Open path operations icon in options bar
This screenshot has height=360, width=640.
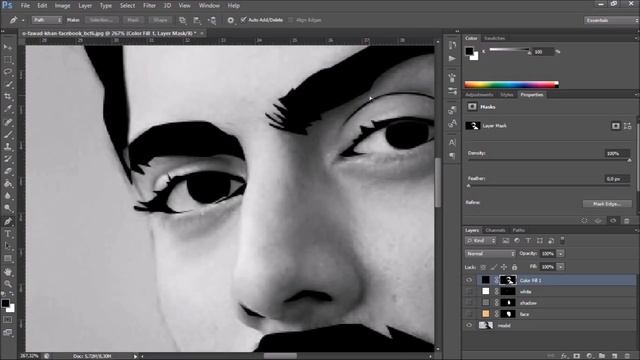pyautogui.click(x=182, y=20)
